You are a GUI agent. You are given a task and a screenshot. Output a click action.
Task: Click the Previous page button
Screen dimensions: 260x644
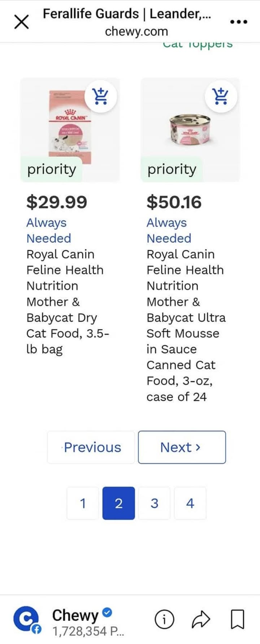(91, 447)
